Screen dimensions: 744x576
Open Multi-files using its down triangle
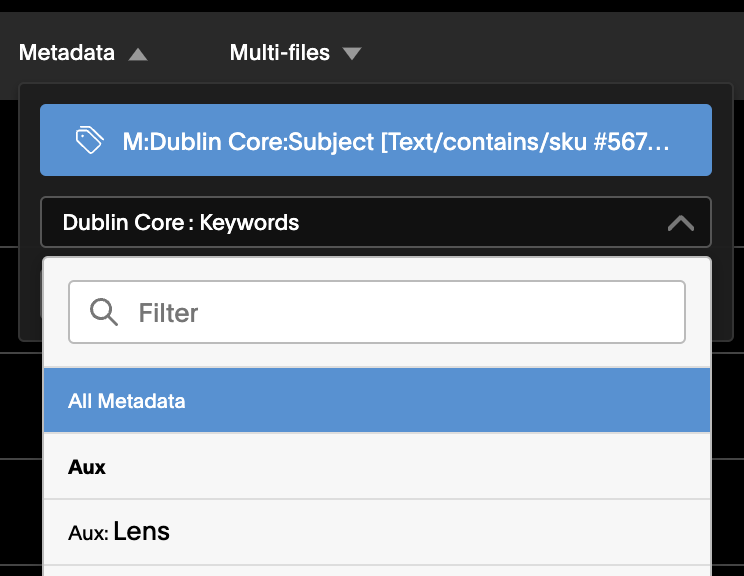(352, 54)
